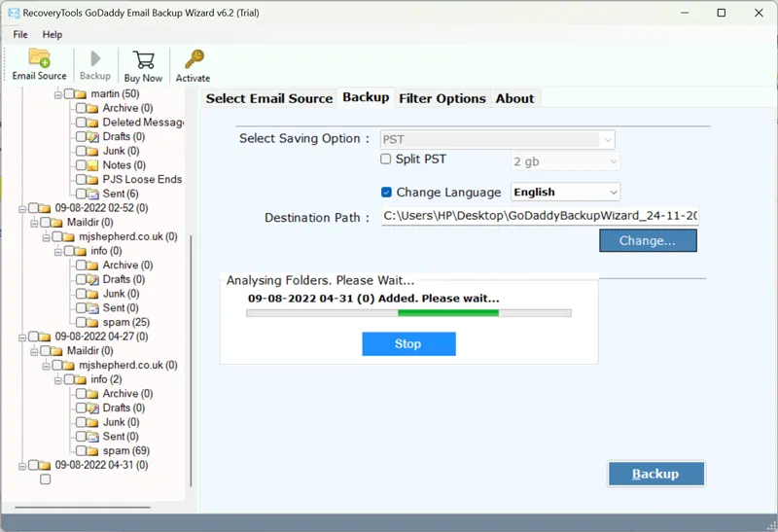This screenshot has height=532, width=778.
Task: Click the Change... destination button
Action: pos(648,240)
